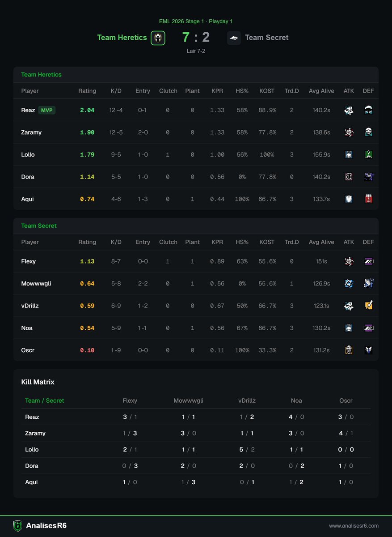The height and width of the screenshot is (537, 392).
Task: Open the www.analisesr6.com link
Action: coord(354,526)
